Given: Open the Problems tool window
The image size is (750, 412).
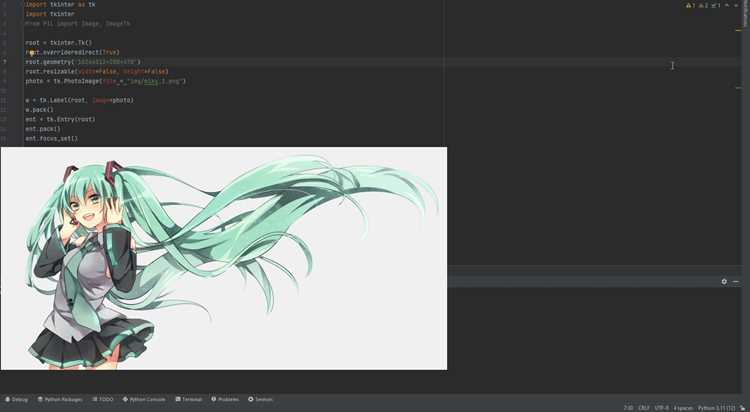Looking at the screenshot, I should pyautogui.click(x=225, y=399).
